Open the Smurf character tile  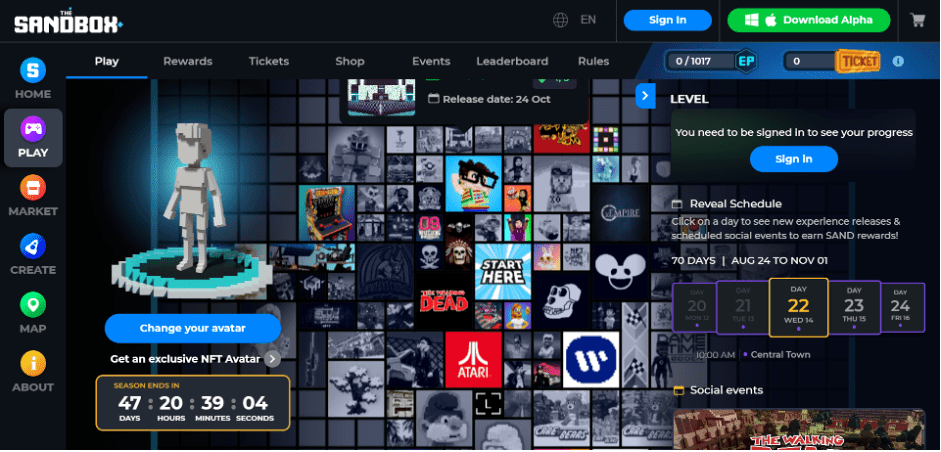tap(444, 419)
